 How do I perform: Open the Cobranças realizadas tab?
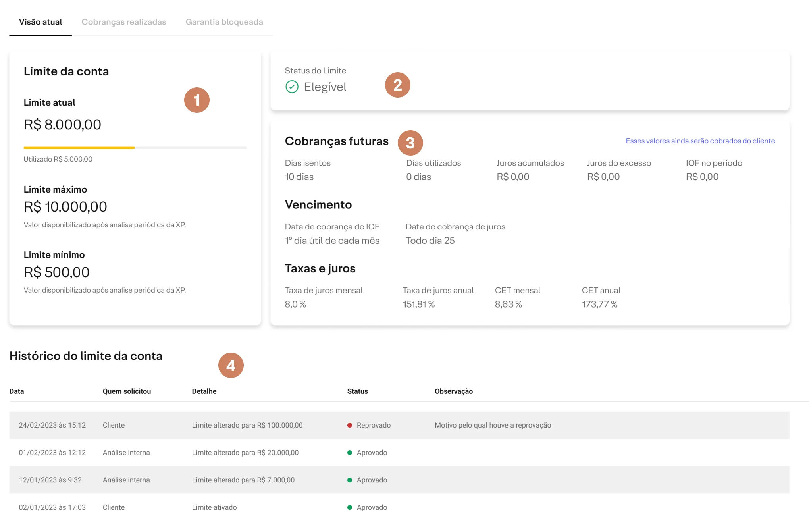(124, 22)
